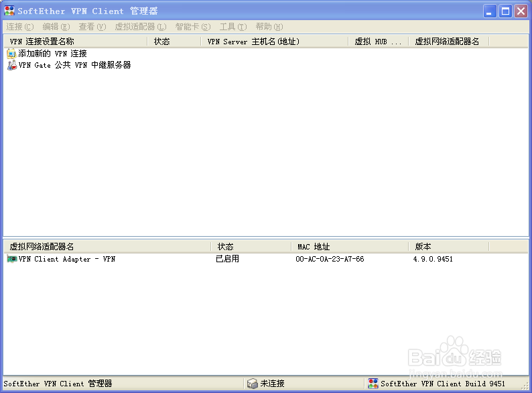Click the window resize grip corner

(525, 386)
